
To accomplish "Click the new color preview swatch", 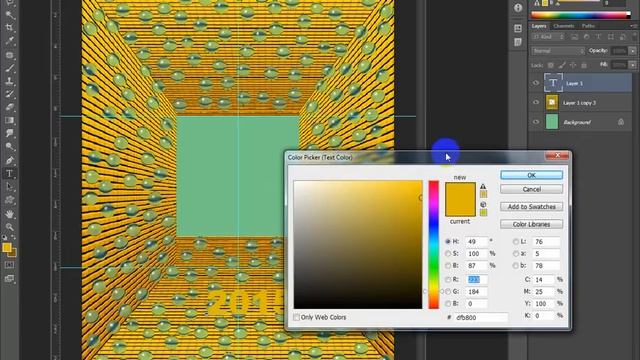I will [460, 191].
